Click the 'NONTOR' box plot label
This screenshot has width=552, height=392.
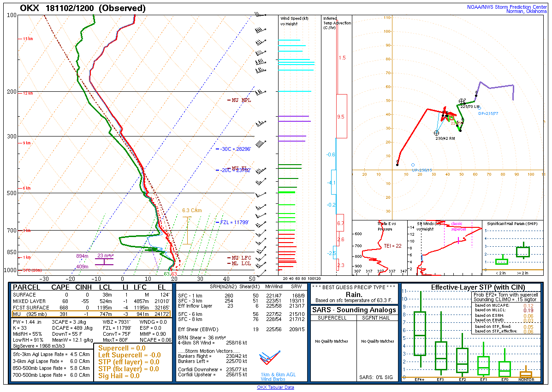526,380
